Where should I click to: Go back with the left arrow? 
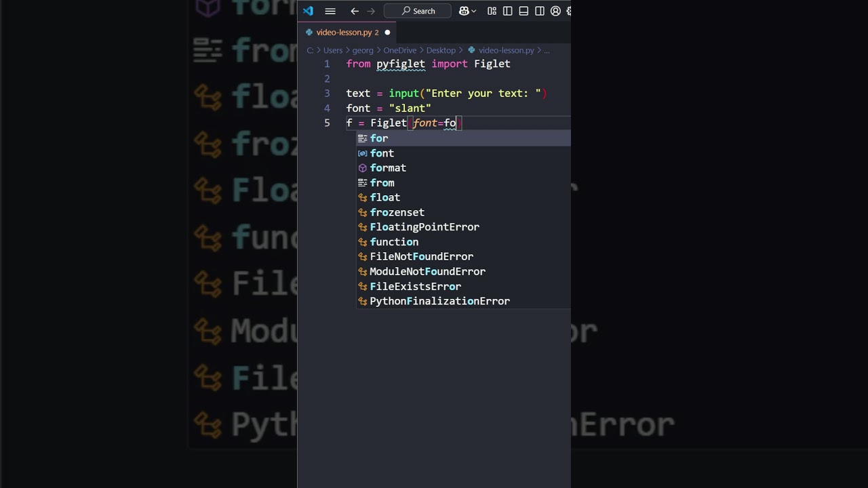pyautogui.click(x=355, y=11)
